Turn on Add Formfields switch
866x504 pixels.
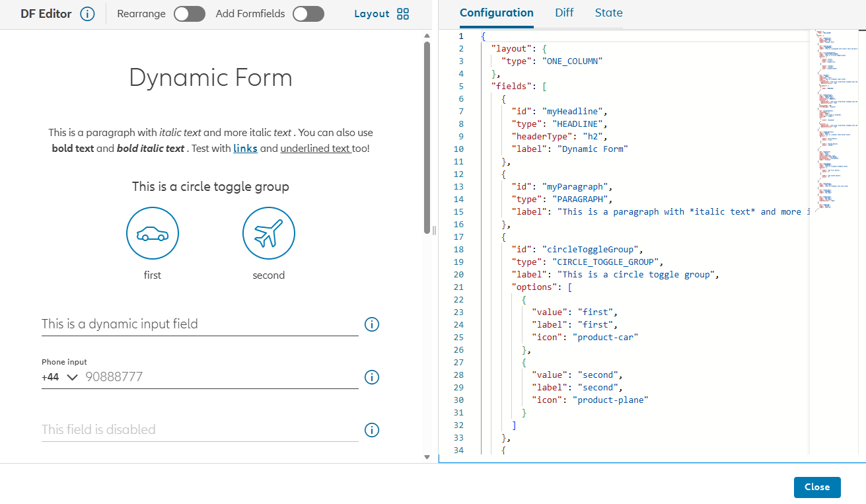[x=308, y=14]
